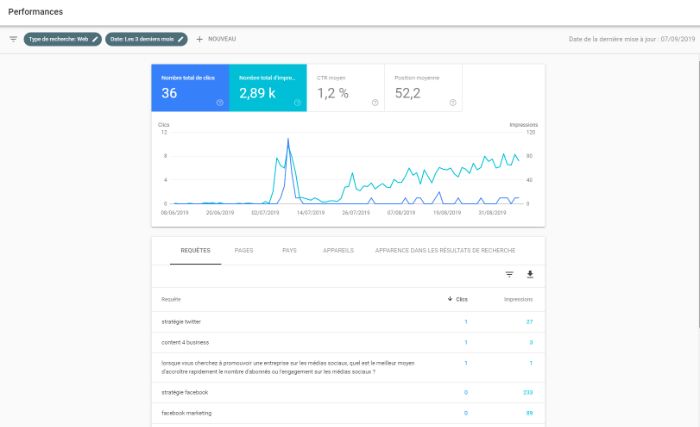
Task: Toggle the 'Nombre total de clics' metric card
Action: point(190,88)
